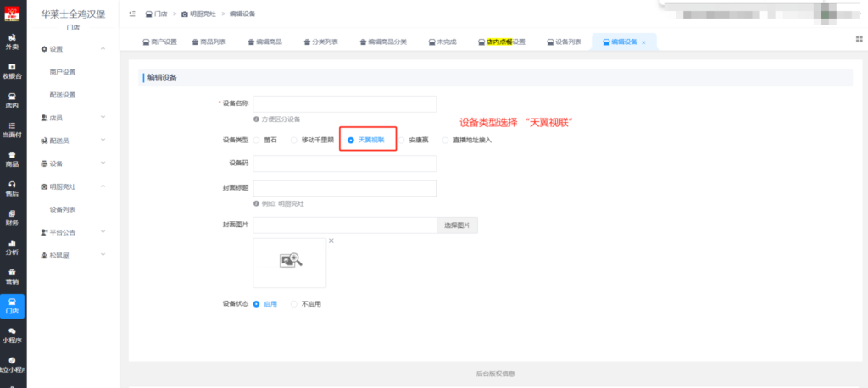
Task: Switch to the 编辑商品分类 tab
Action: pyautogui.click(x=383, y=42)
